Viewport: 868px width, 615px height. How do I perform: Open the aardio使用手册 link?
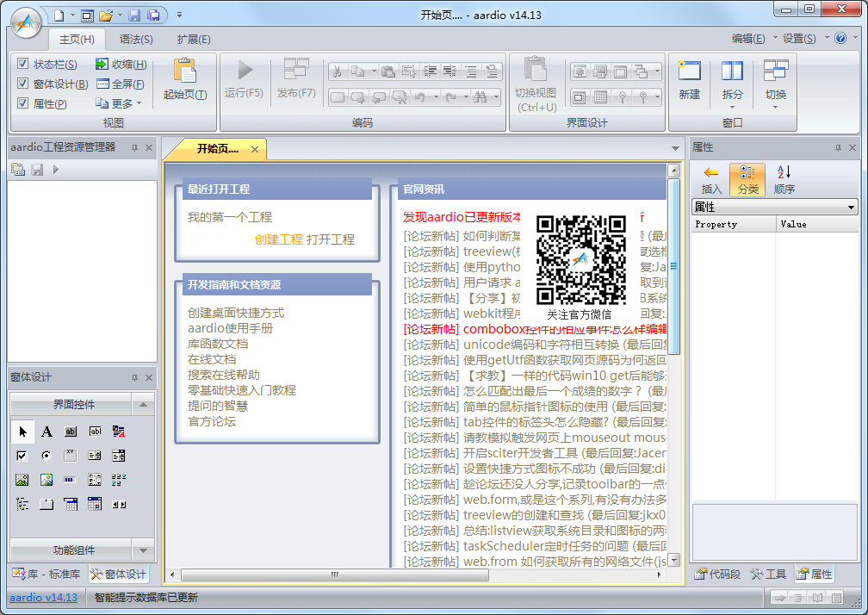(x=230, y=328)
